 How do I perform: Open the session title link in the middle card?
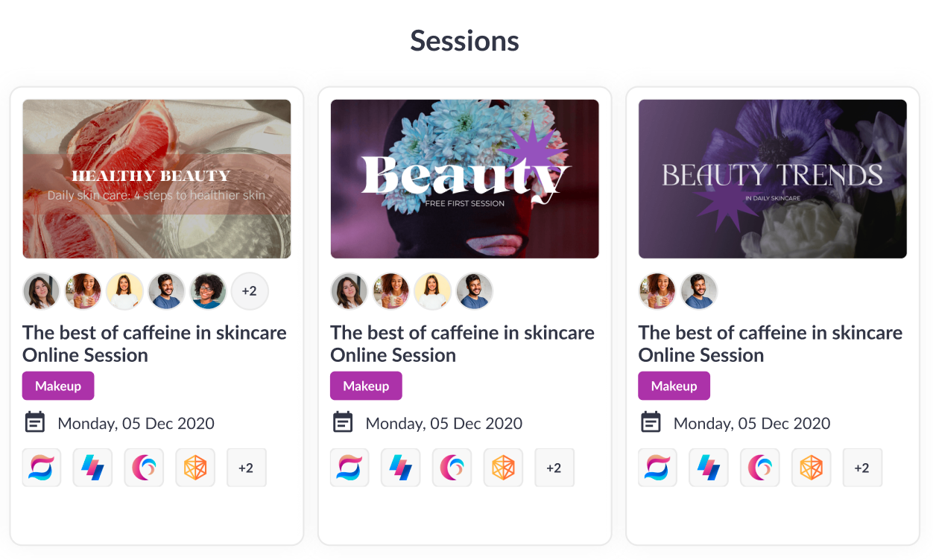click(x=462, y=343)
